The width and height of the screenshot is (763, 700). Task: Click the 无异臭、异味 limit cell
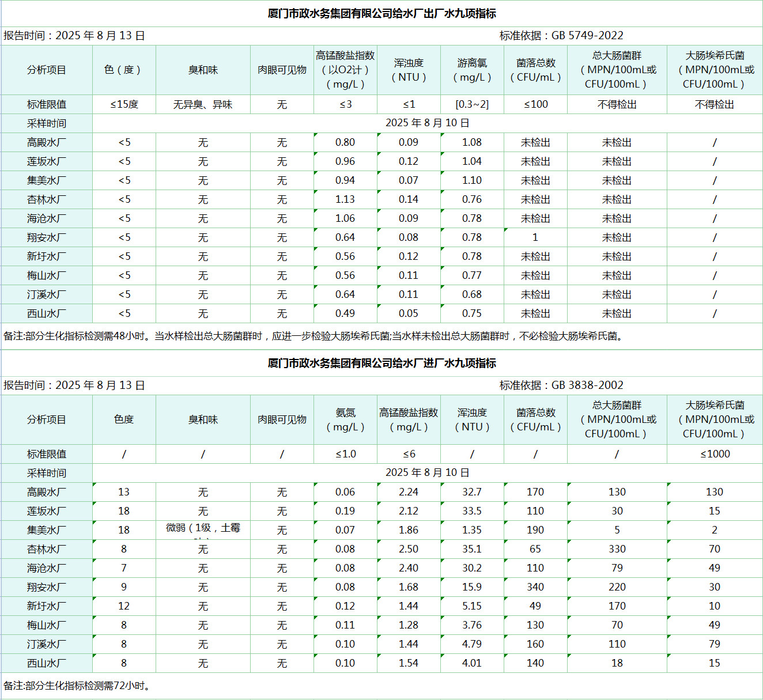(203, 104)
